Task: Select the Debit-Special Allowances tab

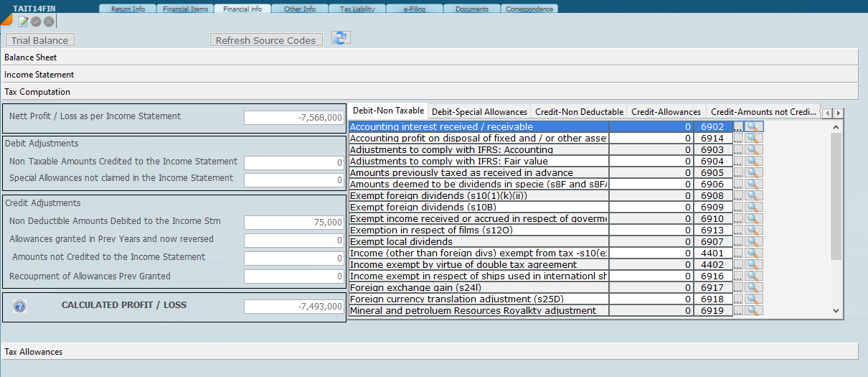Action: click(x=479, y=112)
